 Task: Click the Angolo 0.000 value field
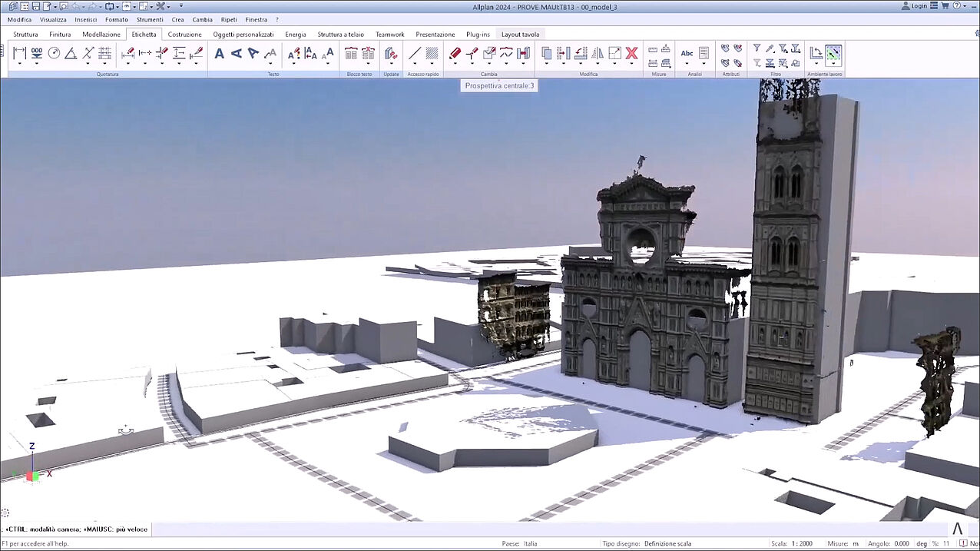click(901, 543)
